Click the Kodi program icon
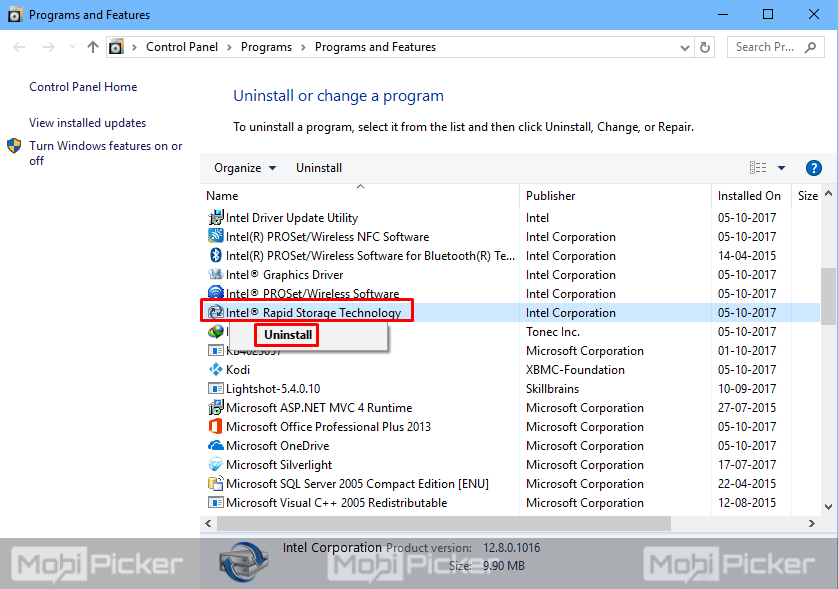Viewport: 838px width, 589px height. point(215,369)
